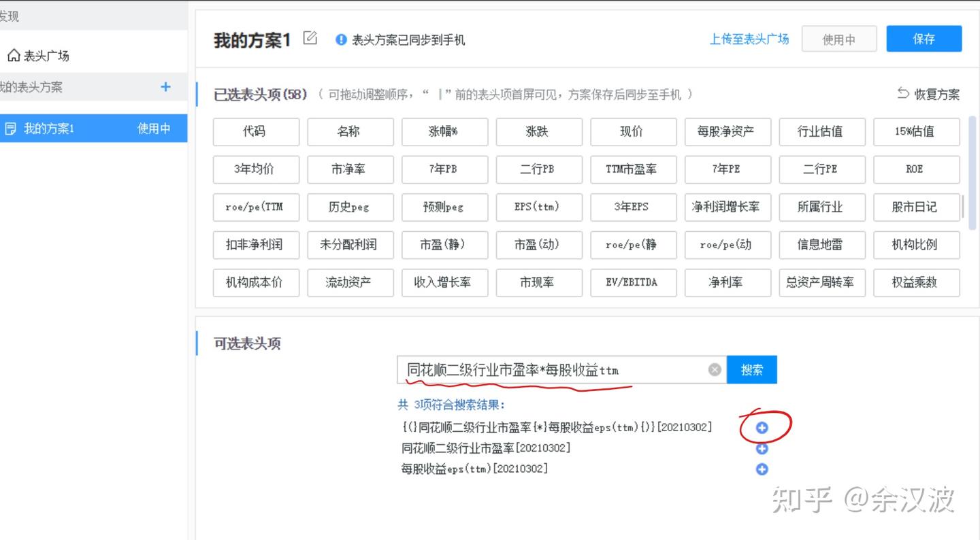Viewport: 980px width, 540px height.
Task: Click the pencil edit icon beside 我的方案1 title
Action: click(x=309, y=39)
